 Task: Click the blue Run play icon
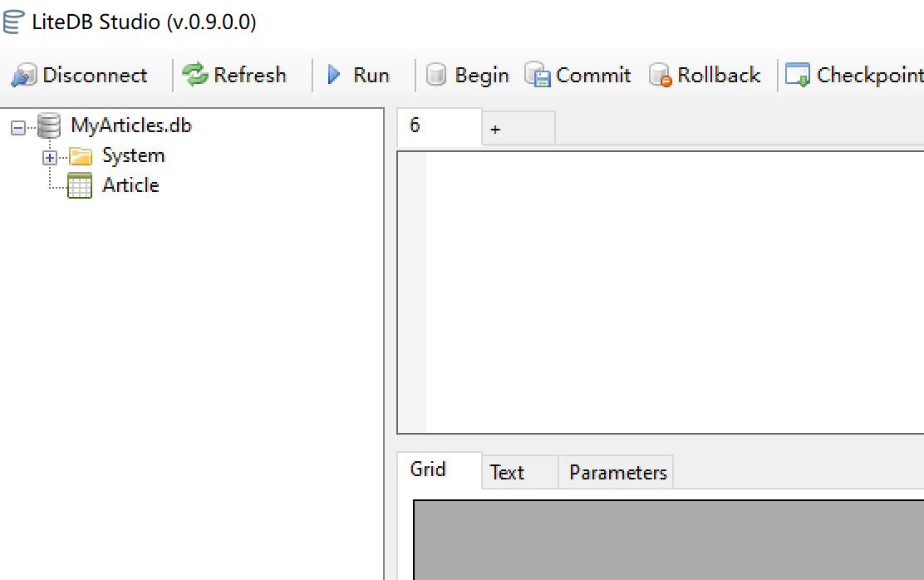tap(334, 75)
